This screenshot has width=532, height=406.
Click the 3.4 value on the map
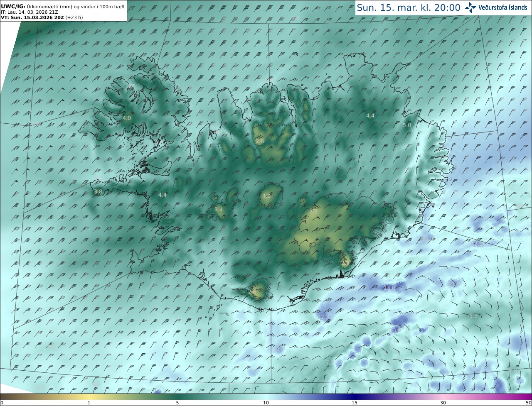pyautogui.click(x=219, y=210)
